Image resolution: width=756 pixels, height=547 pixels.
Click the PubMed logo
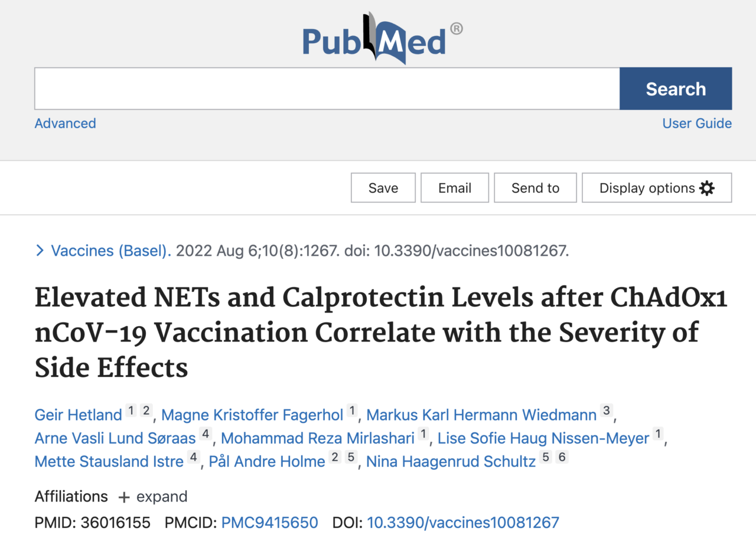tap(378, 37)
